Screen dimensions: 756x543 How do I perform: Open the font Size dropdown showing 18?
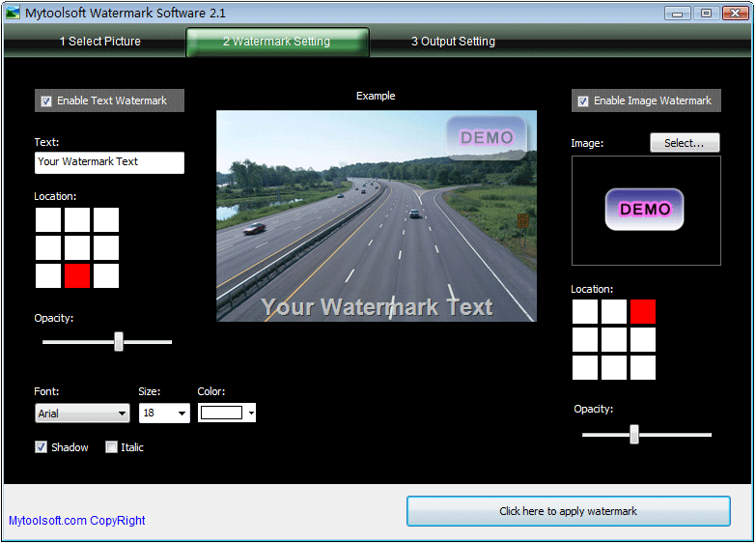point(164,414)
